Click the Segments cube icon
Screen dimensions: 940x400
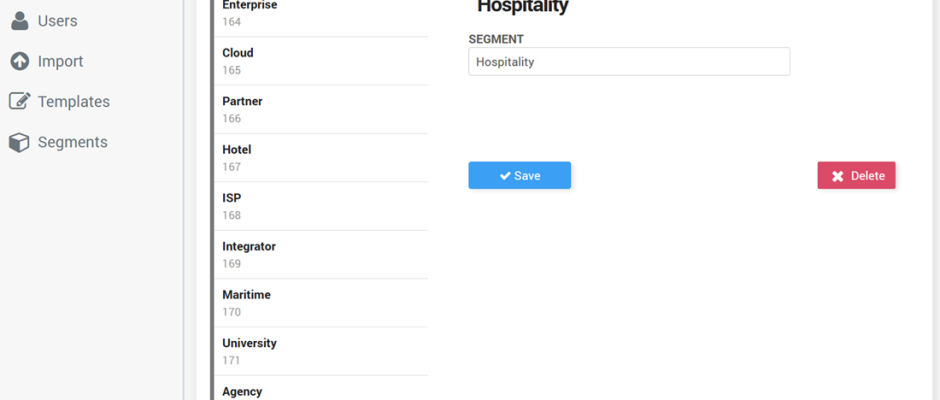pos(19,142)
